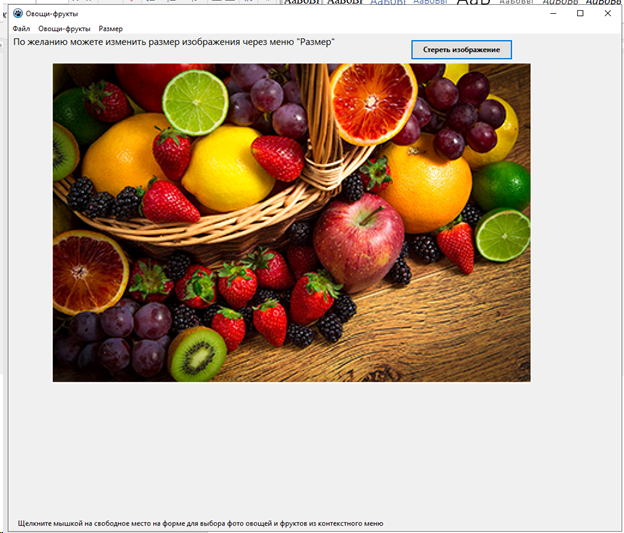Minimize the Овощи-фрукты window
Viewport: 624px width, 533px height.
pyautogui.click(x=553, y=14)
